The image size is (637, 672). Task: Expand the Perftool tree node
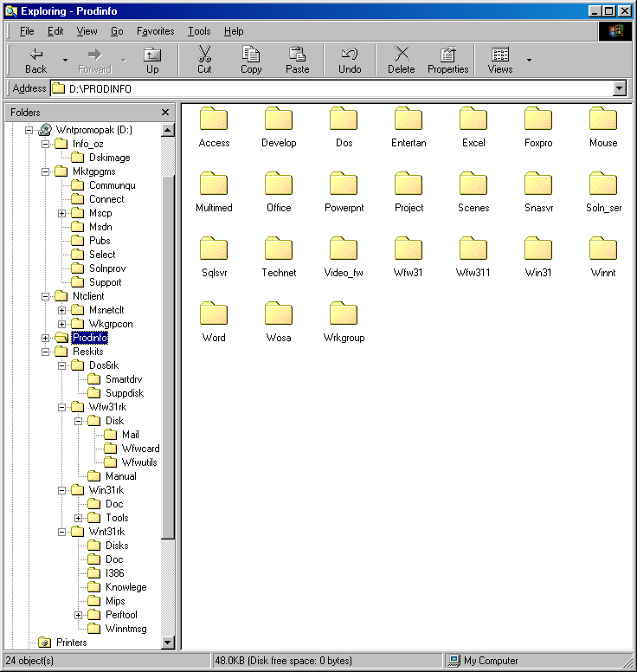79,615
